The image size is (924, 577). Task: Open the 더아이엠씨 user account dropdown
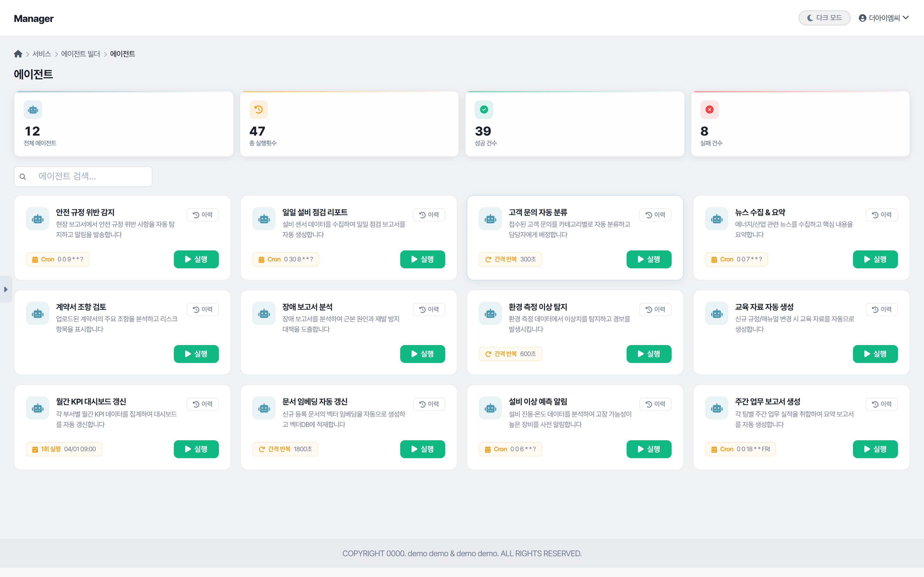[884, 18]
